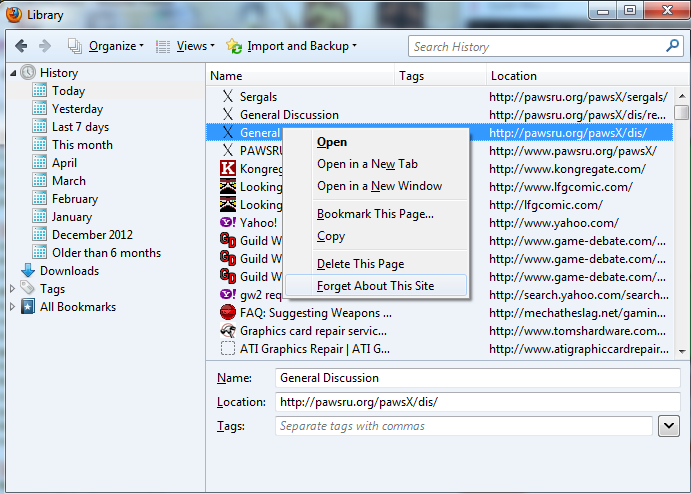691x494 pixels.
Task: Click scrollbar up arrow in history list
Action: (682, 96)
